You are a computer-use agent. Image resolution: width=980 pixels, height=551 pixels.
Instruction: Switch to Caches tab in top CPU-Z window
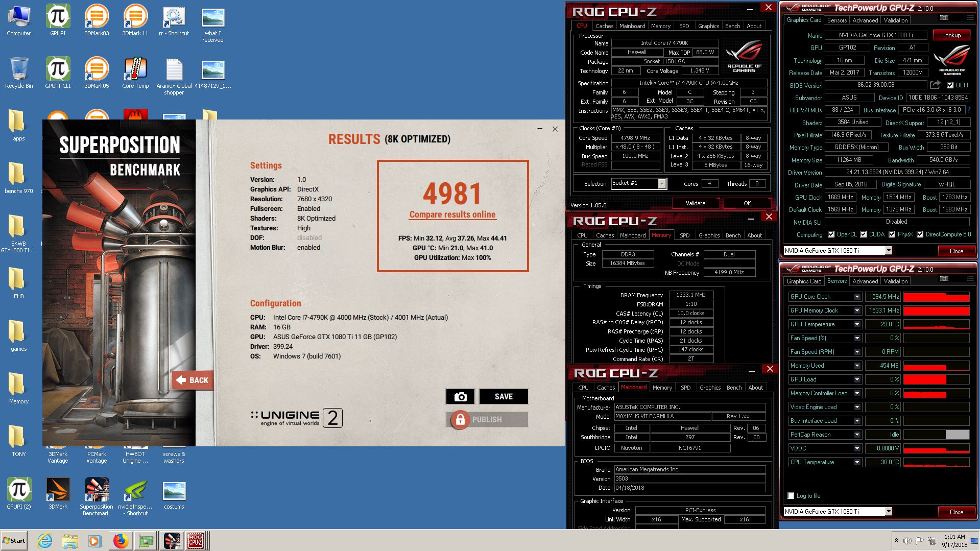point(604,26)
